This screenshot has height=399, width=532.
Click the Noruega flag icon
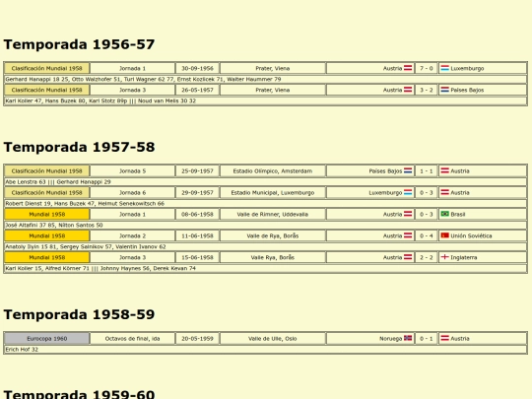tap(408, 338)
